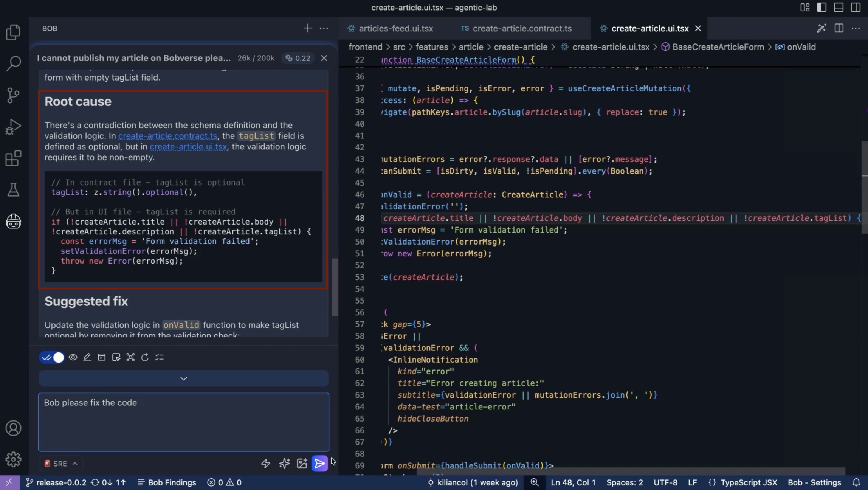Toggle the pencil edit-permission icon
Image resolution: width=868 pixels, height=490 pixels.
tap(87, 357)
